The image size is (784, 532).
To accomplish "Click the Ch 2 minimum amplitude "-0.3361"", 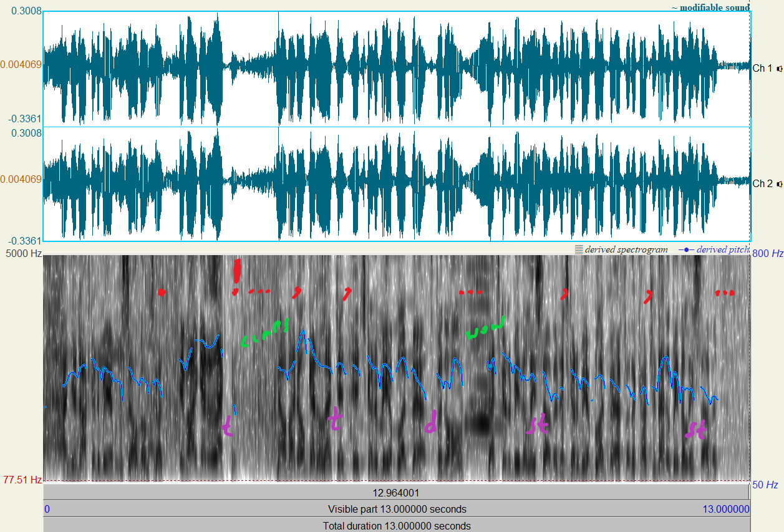I will tap(25, 241).
